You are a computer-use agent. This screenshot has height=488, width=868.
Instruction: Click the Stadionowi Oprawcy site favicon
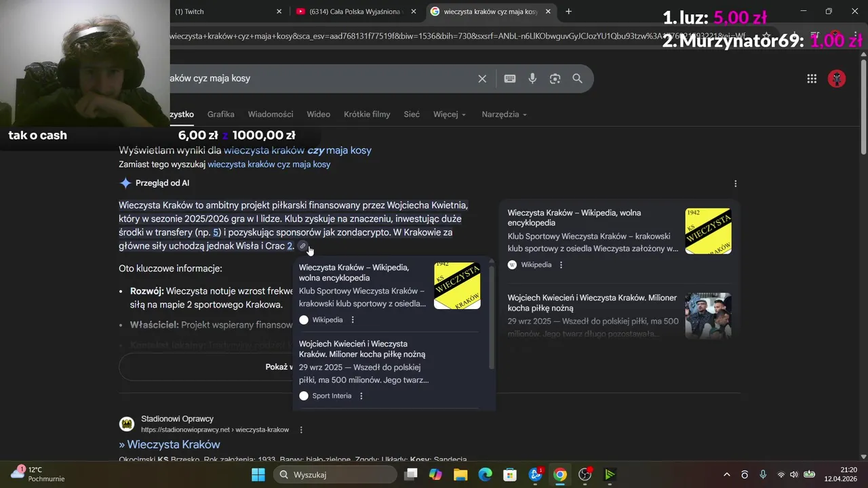click(127, 424)
